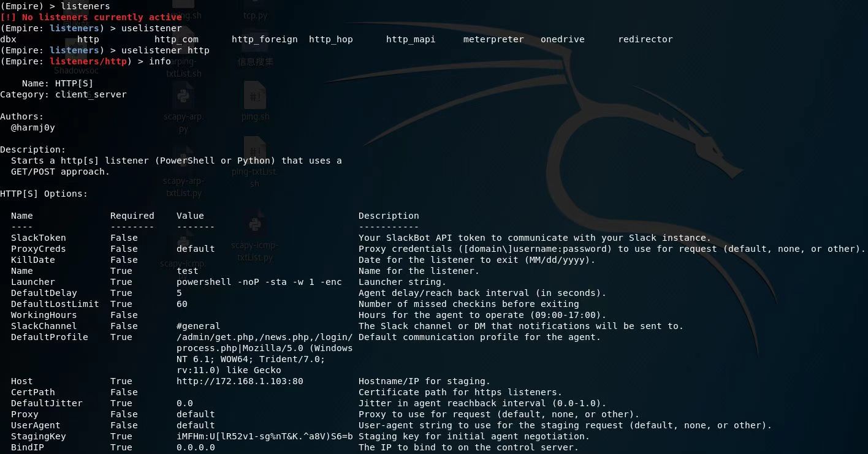Click the 'powershell -noP -sta -w 1 -enc' value
The height and width of the screenshot is (454, 868).
click(259, 282)
